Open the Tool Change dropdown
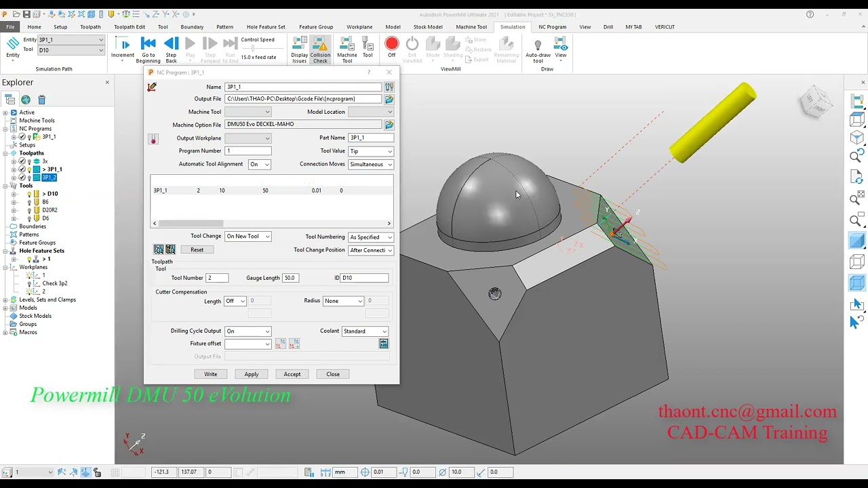Screen dimensions: 868x488 (248, 237)
